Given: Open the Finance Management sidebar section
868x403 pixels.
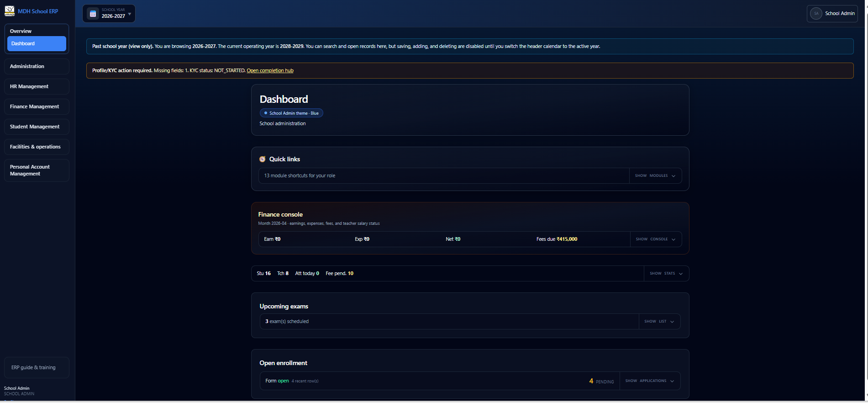Looking at the screenshot, I should [37, 107].
